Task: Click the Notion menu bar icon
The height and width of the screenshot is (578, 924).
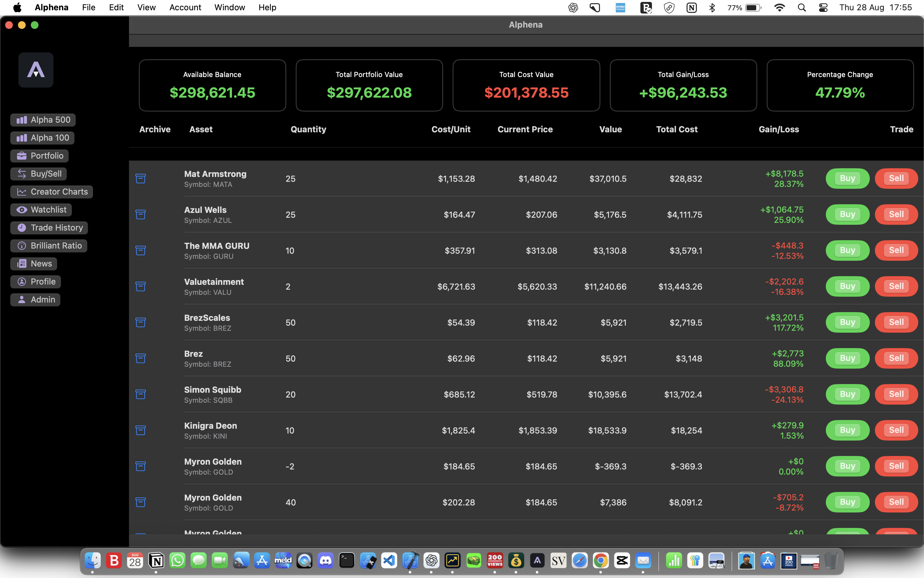Action: (691, 8)
